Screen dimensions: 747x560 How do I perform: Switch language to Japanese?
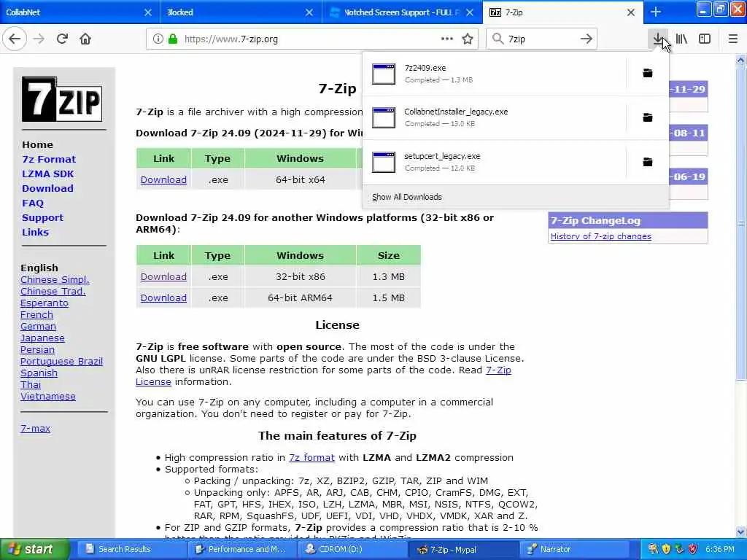click(42, 338)
